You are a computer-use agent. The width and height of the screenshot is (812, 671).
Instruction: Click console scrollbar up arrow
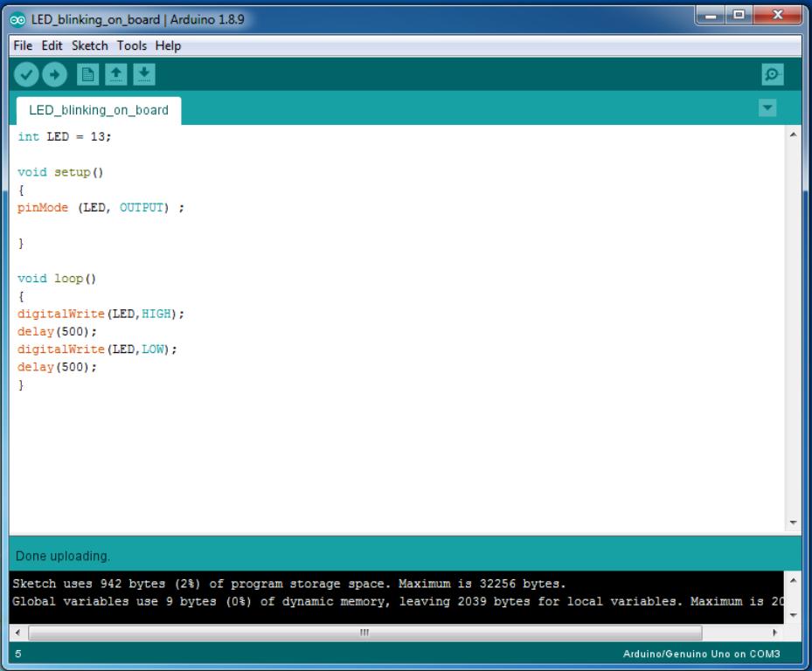tap(793, 580)
